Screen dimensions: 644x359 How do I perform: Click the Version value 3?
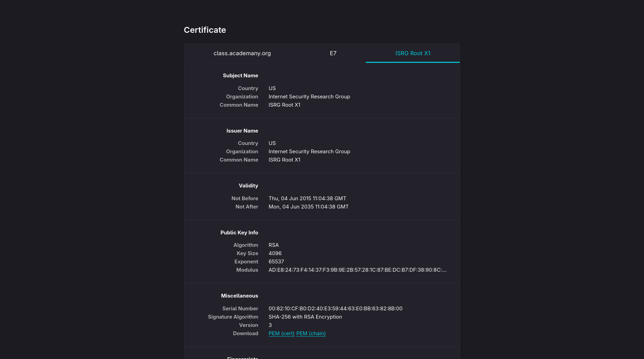270,325
